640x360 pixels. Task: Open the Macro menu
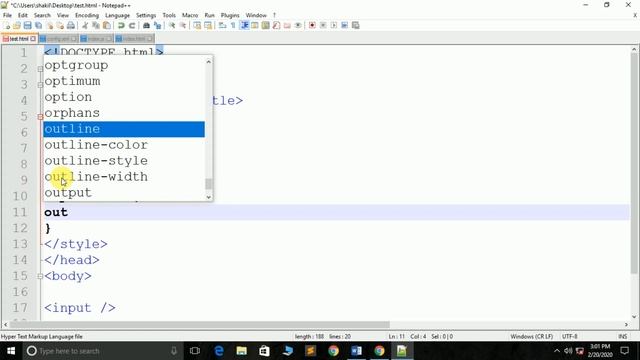click(x=190, y=15)
